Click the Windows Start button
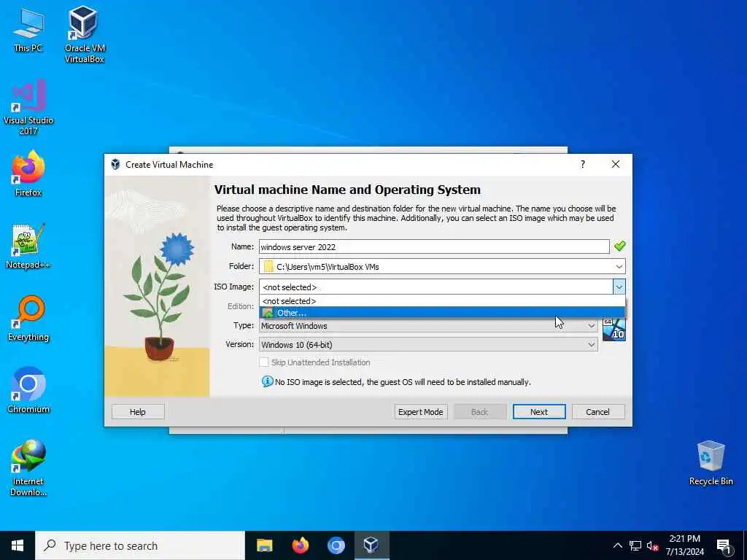Viewport: 747px width, 560px height. click(18, 545)
